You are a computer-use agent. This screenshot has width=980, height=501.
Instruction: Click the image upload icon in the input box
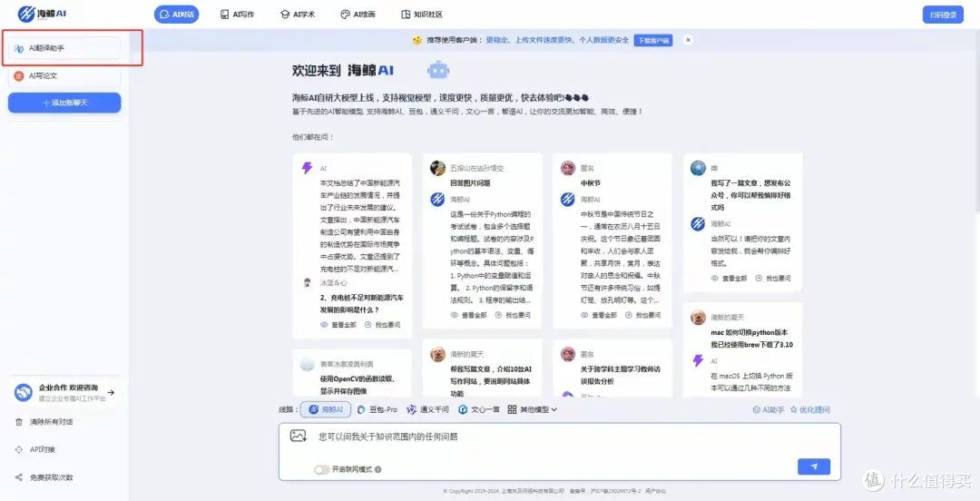[299, 436]
